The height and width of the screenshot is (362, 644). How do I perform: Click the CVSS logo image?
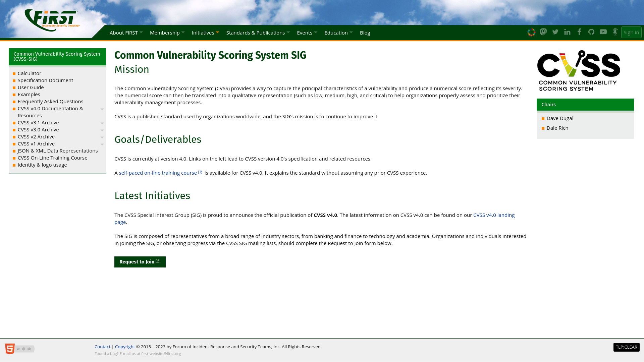(x=579, y=71)
